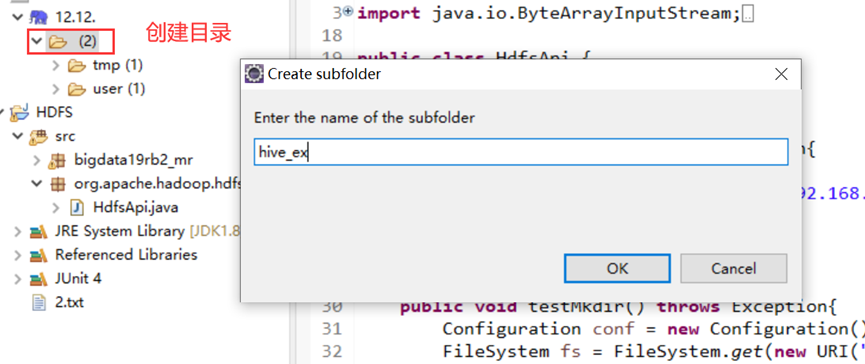The image size is (865, 364).
Task: Select the bigdata19rb2_mr package icon
Action: (57, 160)
